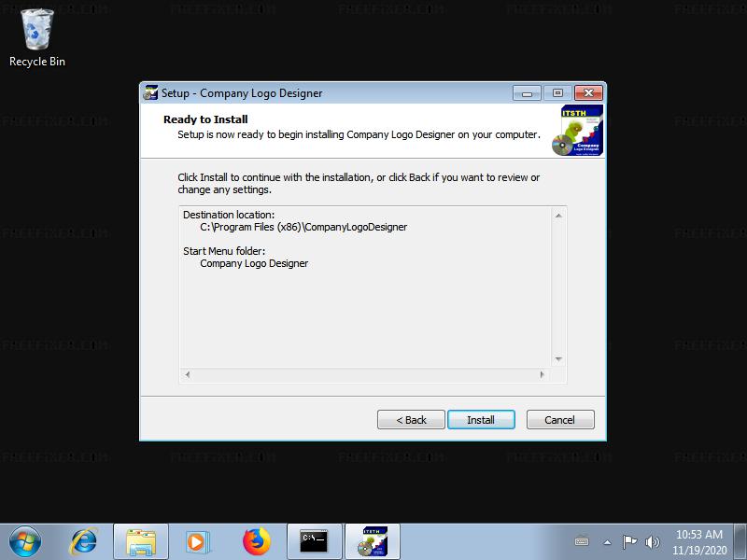This screenshot has width=747, height=560.
Task: Click the 'Destination location:' label
Action: coord(229,215)
